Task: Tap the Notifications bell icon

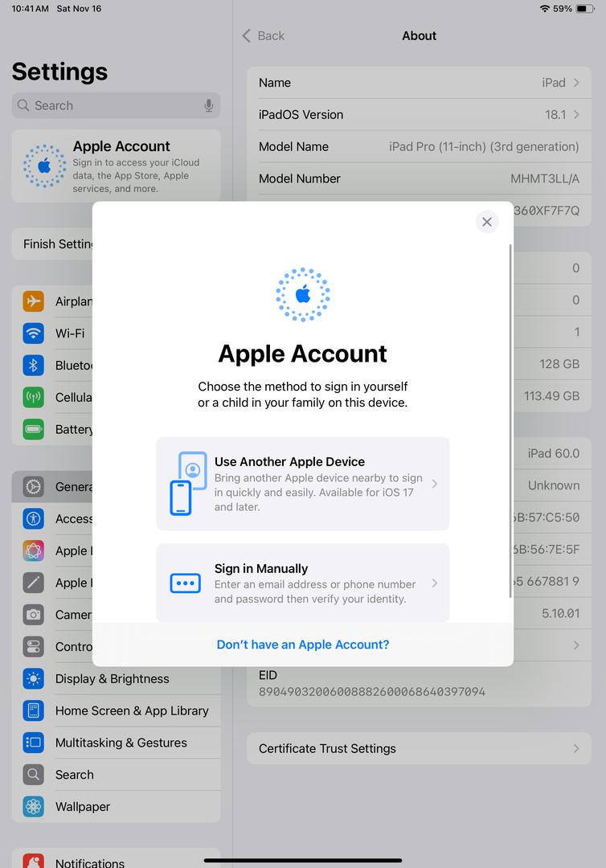Action: pos(33,861)
